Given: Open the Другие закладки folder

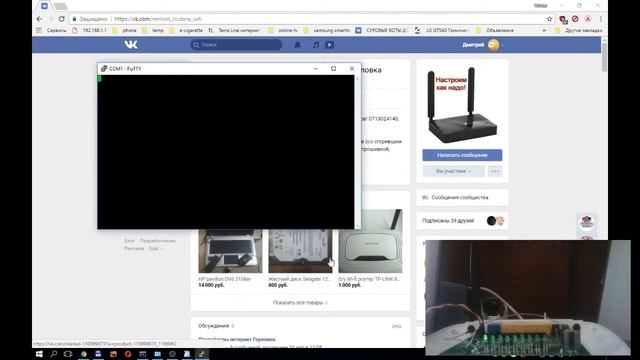Looking at the screenshot, I should pos(578,30).
